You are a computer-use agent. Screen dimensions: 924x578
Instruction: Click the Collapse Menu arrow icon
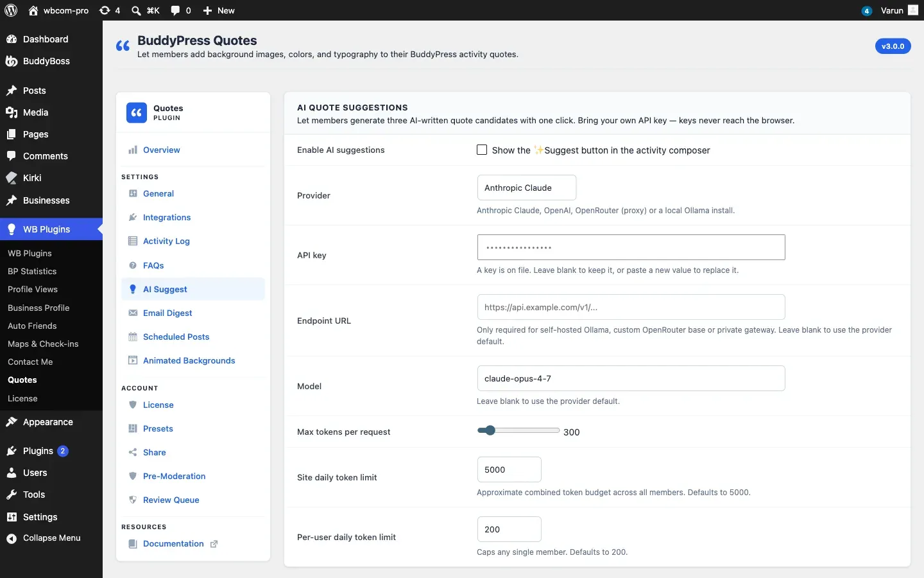point(12,538)
